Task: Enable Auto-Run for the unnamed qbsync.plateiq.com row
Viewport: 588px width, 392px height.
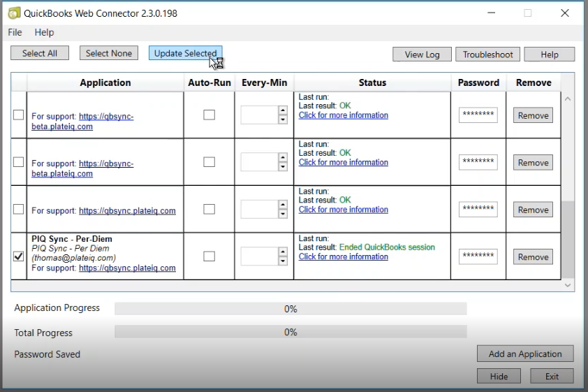Action: 210,209
